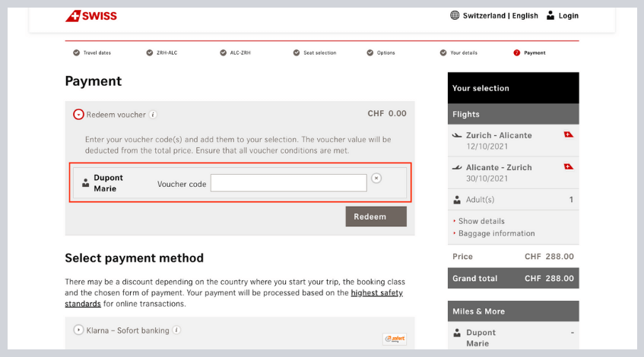Screen dimensions: 644x357
Task: Click the departing plane icon for Zurich - Alicante
Action: click(457, 135)
